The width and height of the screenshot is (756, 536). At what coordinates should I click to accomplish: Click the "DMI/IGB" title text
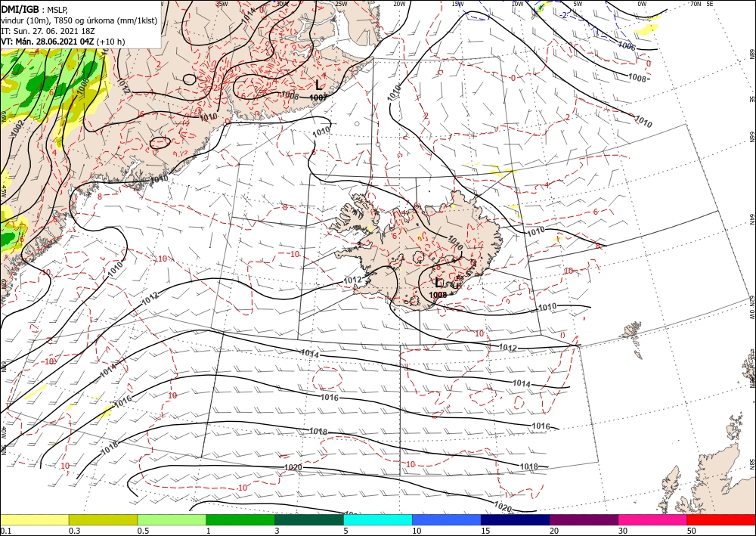pos(20,8)
